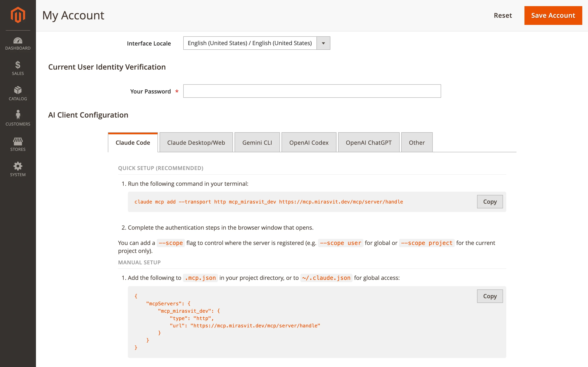Focus the Your Password input field

[312, 91]
